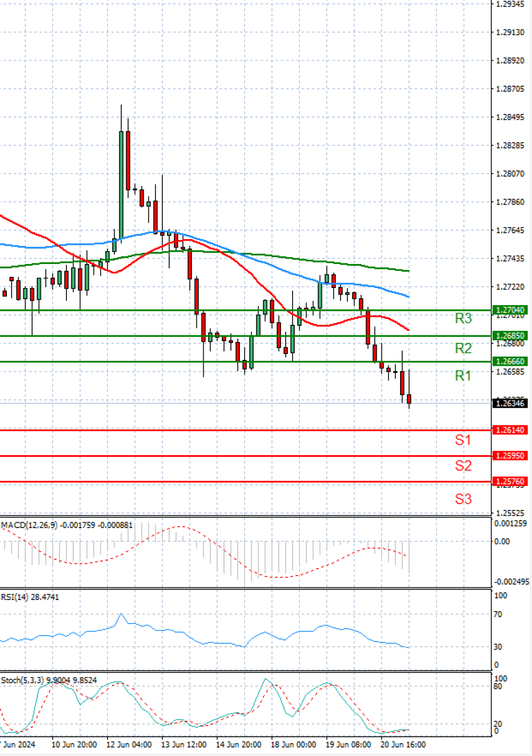The height and width of the screenshot is (756, 532).
Task: Click the RSI(14) 28.4741 indicator label
Action: [x=30, y=597]
